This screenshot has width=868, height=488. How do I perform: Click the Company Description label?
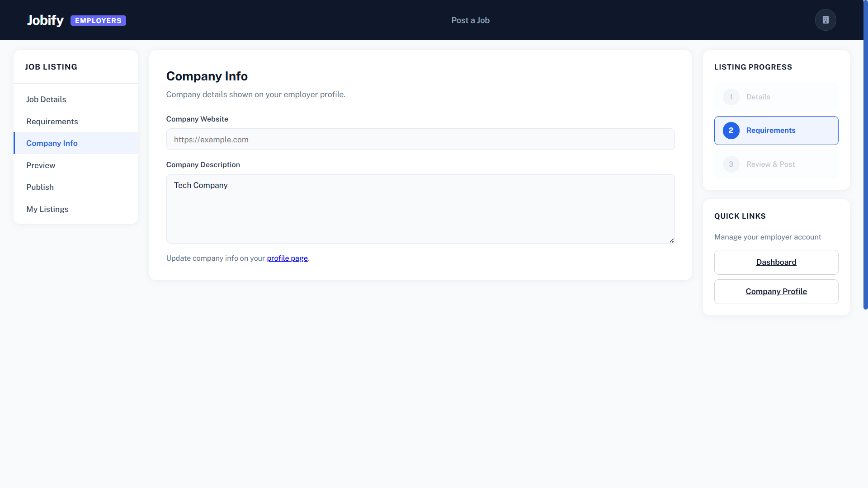[203, 165]
